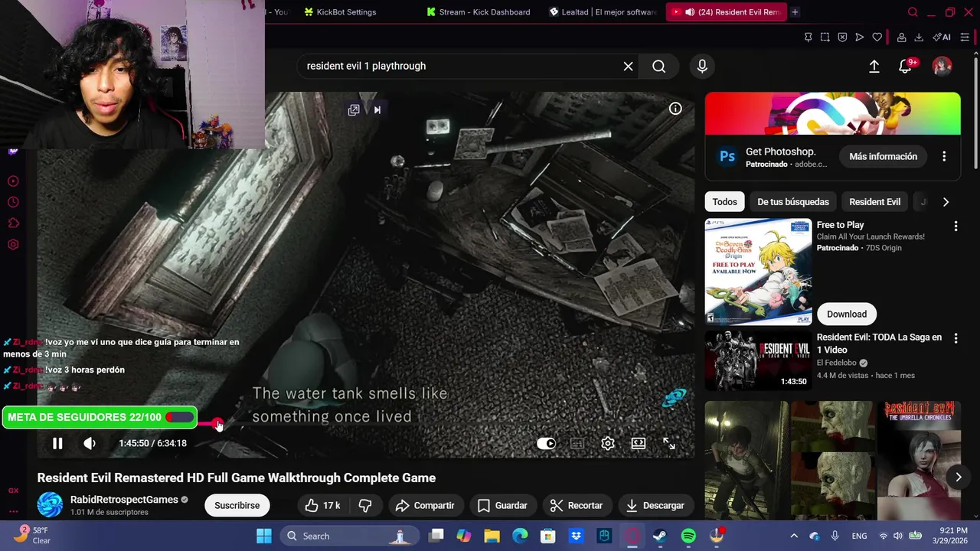
Task: Like the video (17 k)
Action: point(322,505)
